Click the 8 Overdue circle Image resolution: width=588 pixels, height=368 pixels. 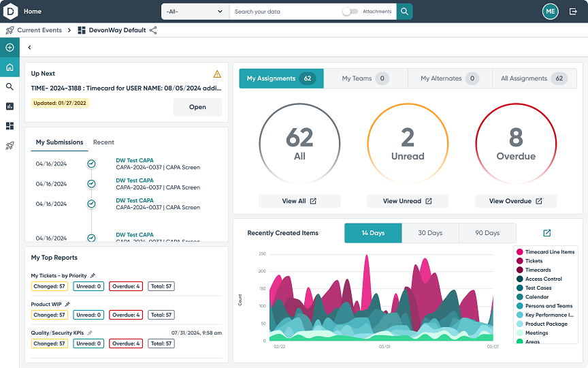pos(516,144)
